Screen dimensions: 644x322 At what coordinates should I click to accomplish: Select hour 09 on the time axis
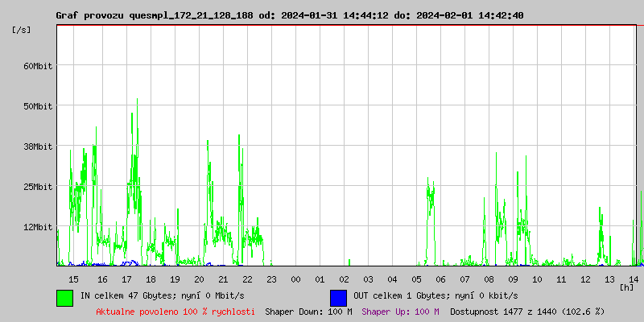pos(513,279)
